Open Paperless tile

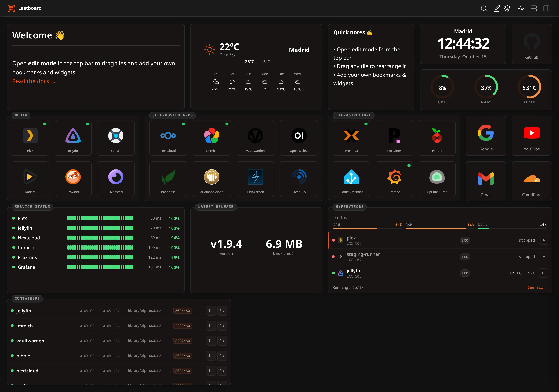[168, 179]
